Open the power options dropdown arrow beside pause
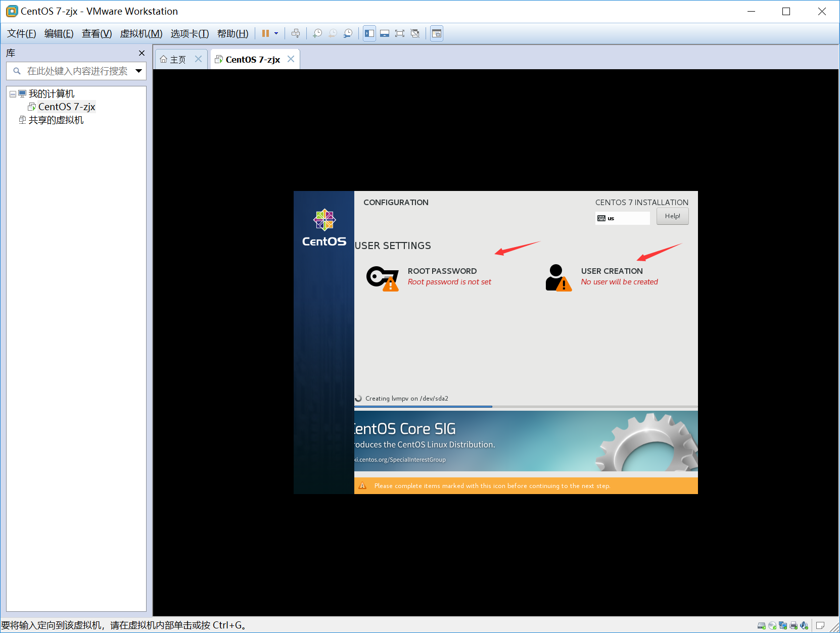Screen dimensions: 840x633 [276, 33]
